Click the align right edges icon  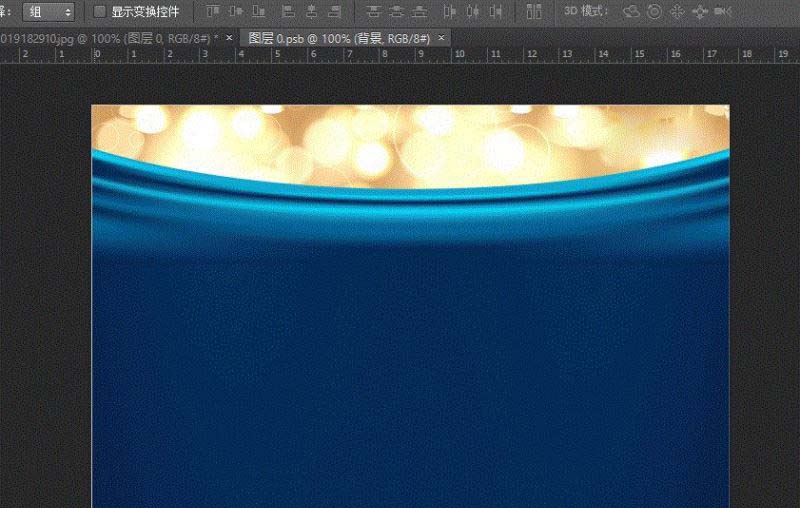tap(335, 11)
